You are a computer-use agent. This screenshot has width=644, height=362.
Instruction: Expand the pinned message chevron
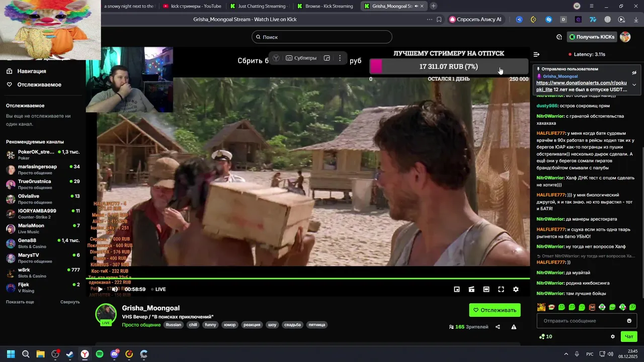(x=634, y=84)
